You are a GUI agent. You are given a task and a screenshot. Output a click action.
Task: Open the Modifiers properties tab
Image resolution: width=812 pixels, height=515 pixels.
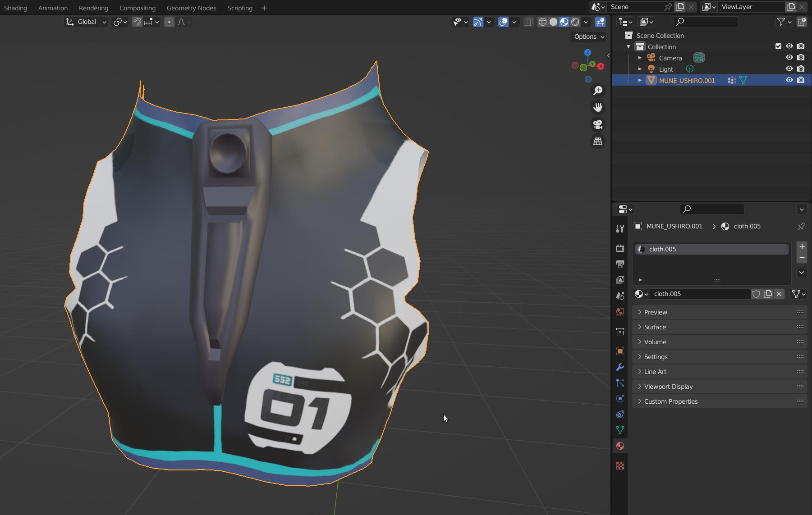tap(620, 367)
